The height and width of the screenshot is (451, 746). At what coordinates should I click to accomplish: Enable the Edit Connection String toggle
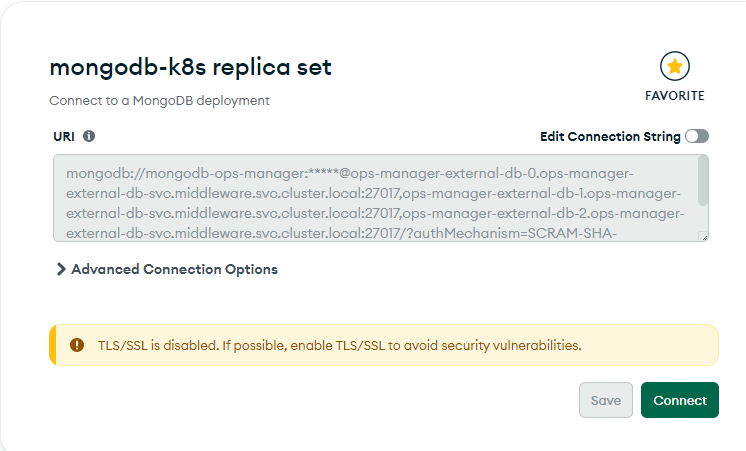[696, 136]
